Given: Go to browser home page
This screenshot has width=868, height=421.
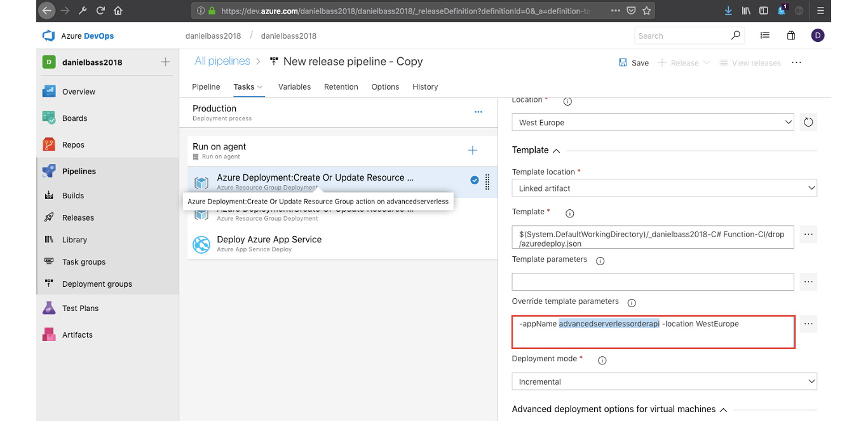Looking at the screenshot, I should [118, 11].
